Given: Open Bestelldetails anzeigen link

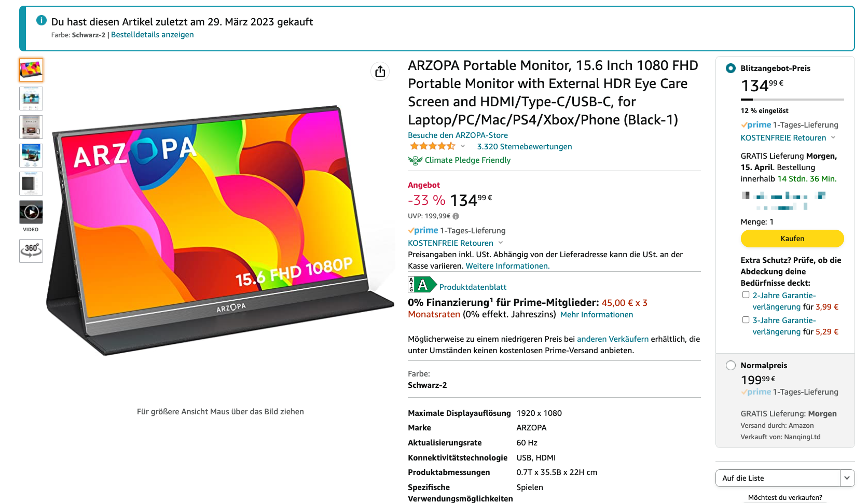Looking at the screenshot, I should click(153, 35).
